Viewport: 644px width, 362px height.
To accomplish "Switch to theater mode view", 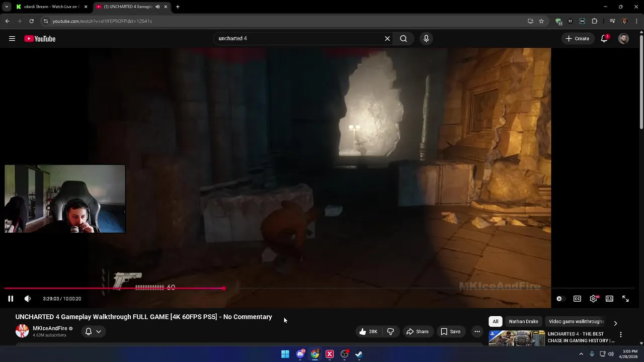I will click(x=609, y=299).
